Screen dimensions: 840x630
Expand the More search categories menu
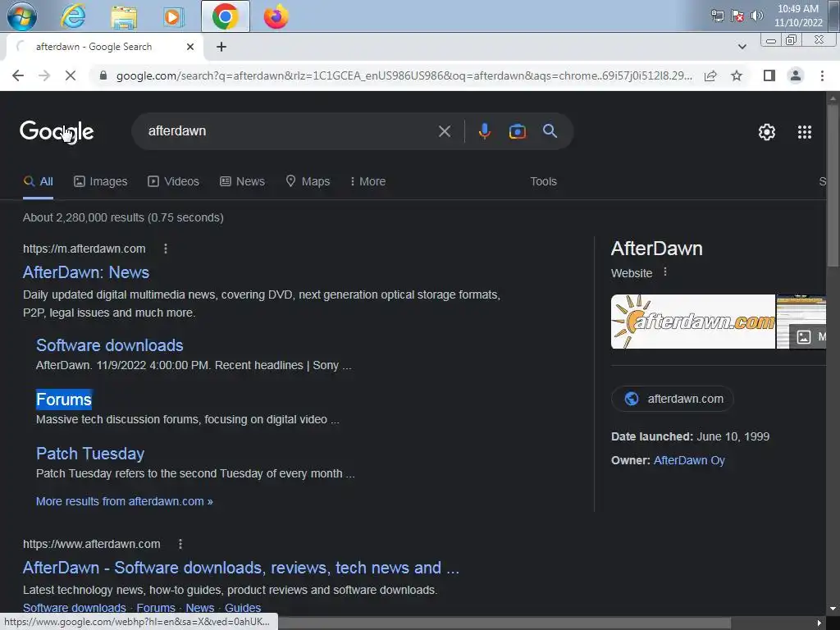367,181
